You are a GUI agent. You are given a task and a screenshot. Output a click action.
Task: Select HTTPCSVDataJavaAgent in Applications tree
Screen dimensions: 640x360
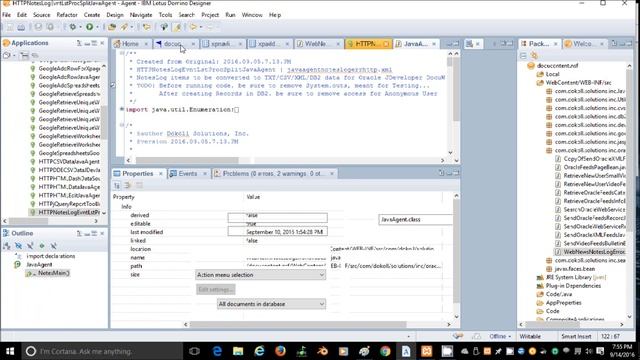coord(69,162)
